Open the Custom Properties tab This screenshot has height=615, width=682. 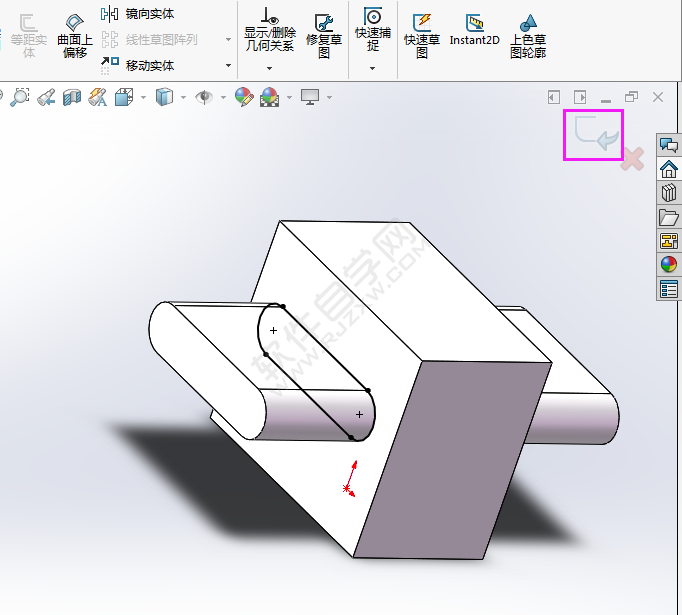[669, 289]
